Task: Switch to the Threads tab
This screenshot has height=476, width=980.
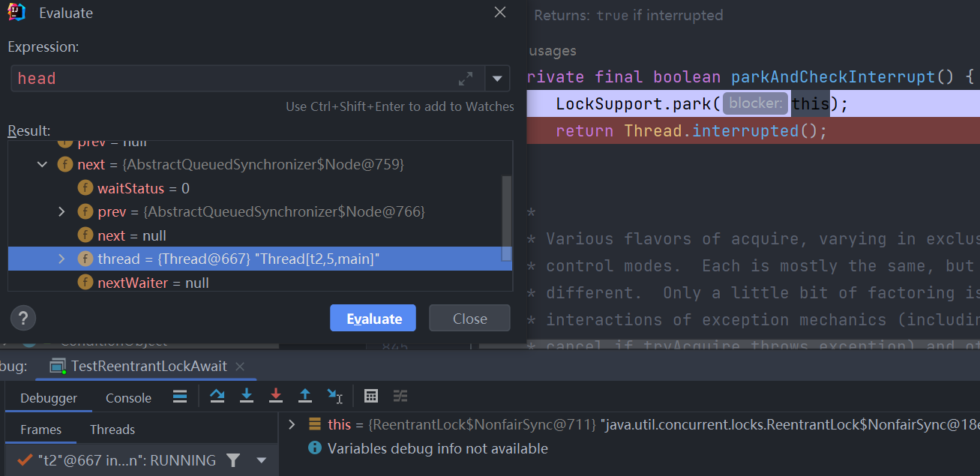Action: click(112, 430)
